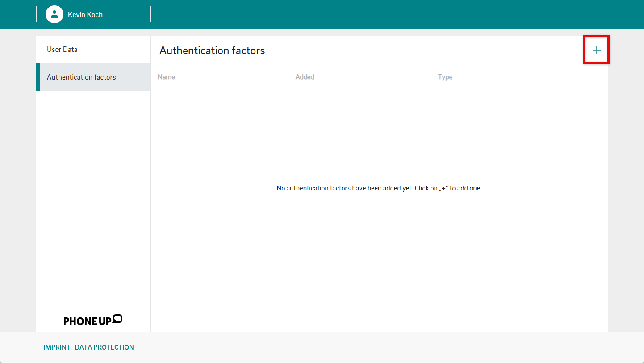Sort by the Added column header

pyautogui.click(x=305, y=77)
